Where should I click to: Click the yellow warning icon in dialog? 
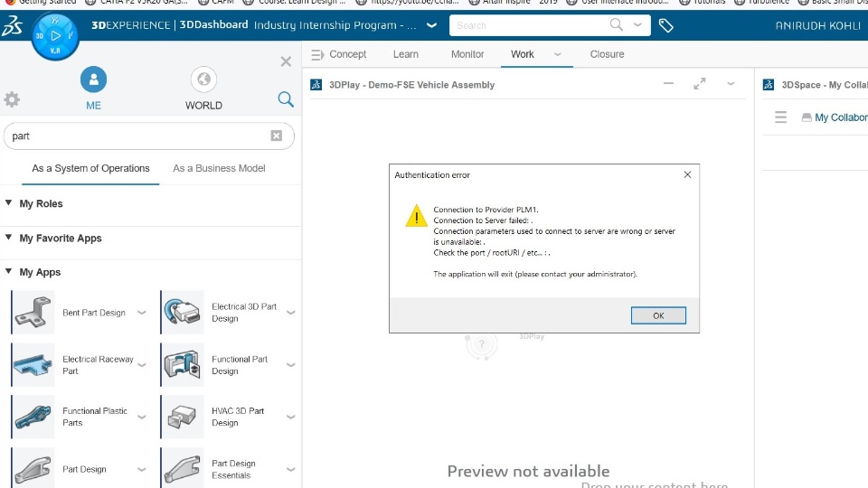tap(416, 216)
